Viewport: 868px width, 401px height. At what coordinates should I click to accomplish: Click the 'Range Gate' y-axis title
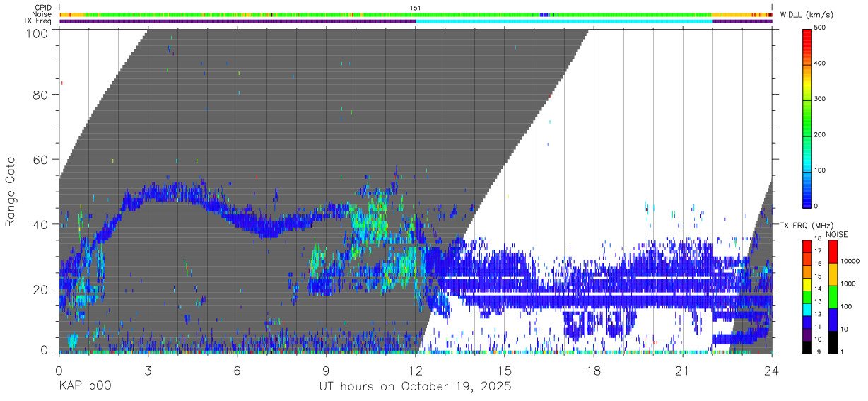click(x=11, y=191)
